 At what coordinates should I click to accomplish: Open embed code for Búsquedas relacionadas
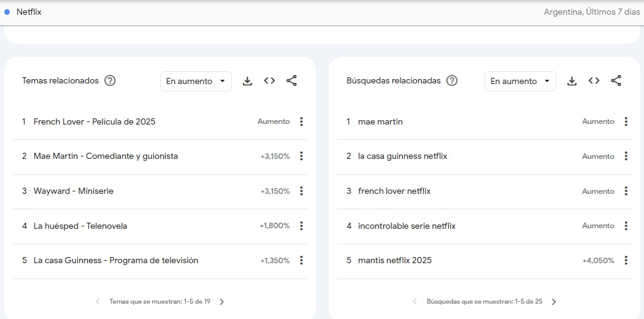[594, 81]
